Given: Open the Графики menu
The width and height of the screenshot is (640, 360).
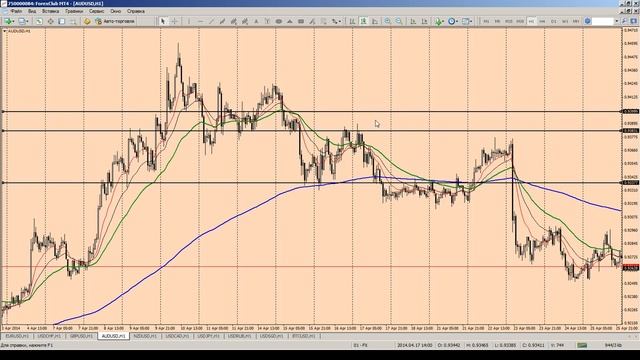Looking at the screenshot, I should click(x=74, y=11).
